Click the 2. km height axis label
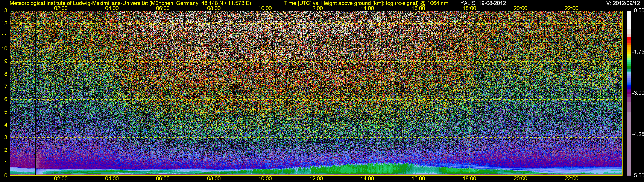 pos(6,150)
